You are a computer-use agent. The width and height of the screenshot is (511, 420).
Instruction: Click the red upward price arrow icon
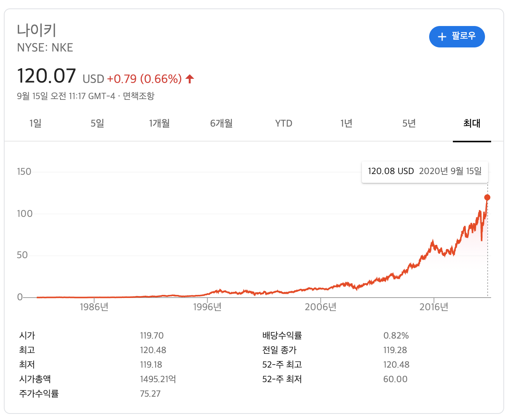coord(190,79)
